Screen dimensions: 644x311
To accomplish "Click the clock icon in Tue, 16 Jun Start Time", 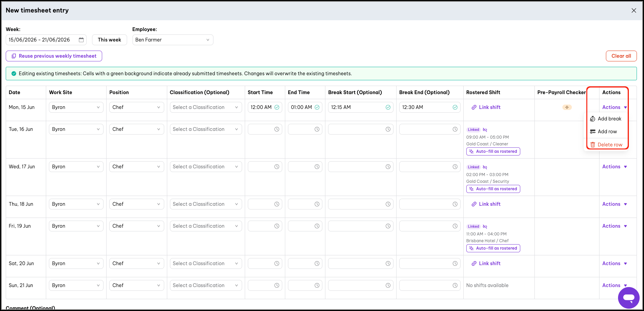I will click(277, 129).
